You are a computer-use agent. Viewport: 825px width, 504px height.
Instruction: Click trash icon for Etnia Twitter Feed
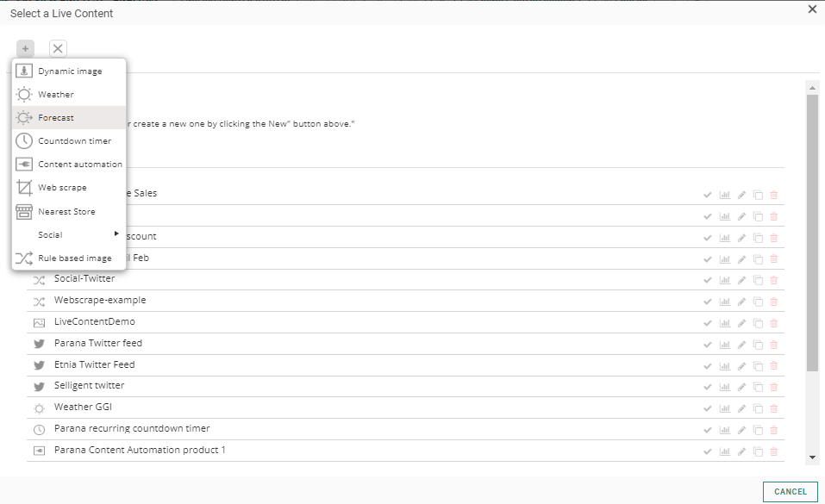point(773,365)
